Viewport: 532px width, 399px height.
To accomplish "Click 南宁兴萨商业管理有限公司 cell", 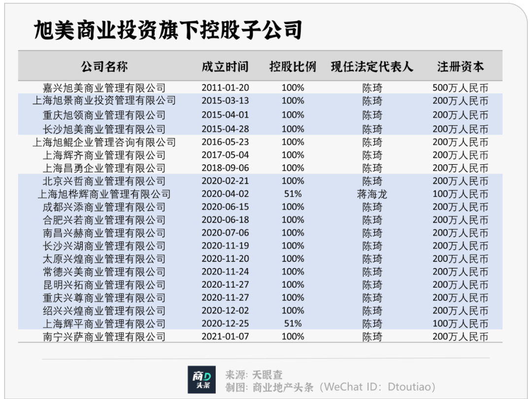I will click(104, 336).
